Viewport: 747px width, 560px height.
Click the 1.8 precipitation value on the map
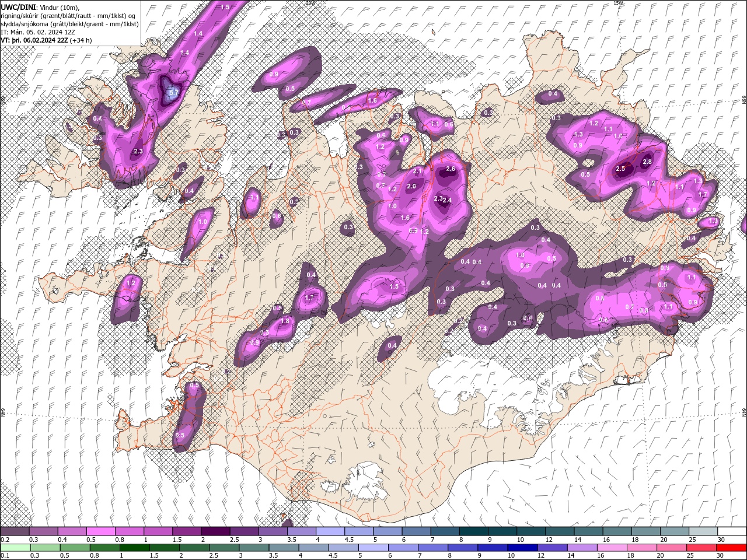(x=285, y=321)
